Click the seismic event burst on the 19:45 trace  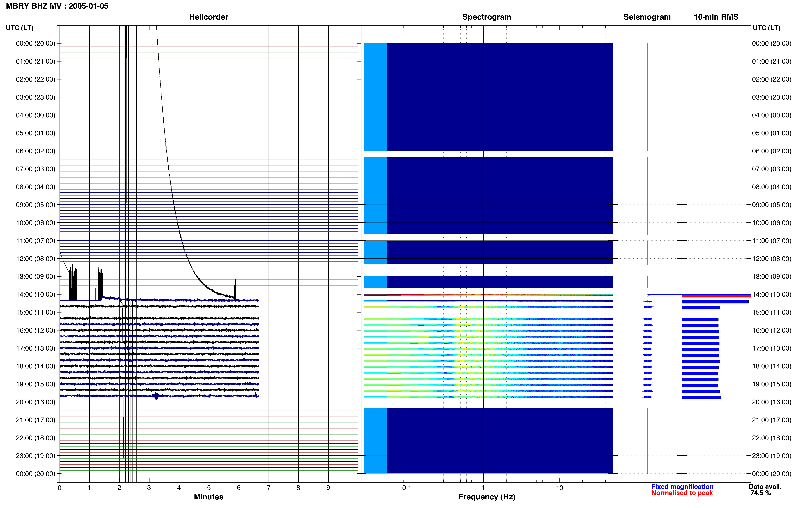(155, 396)
